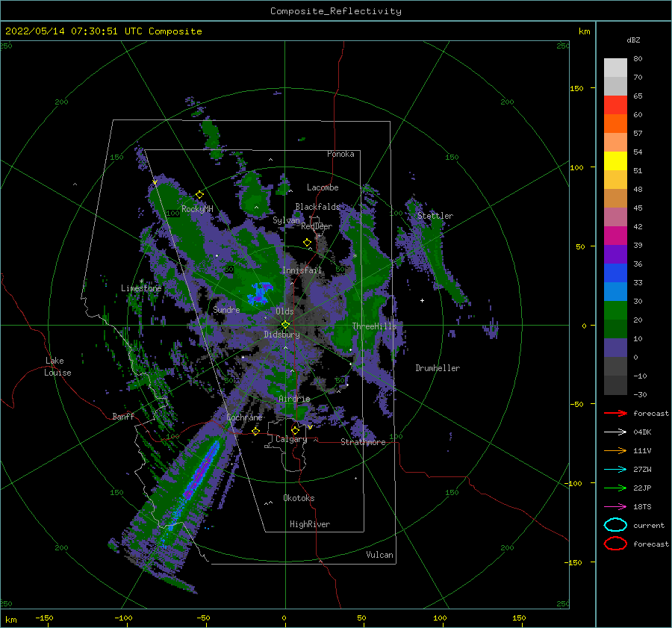Click the purple dBZ color swatch
This screenshot has width=672, height=628.
(615, 254)
